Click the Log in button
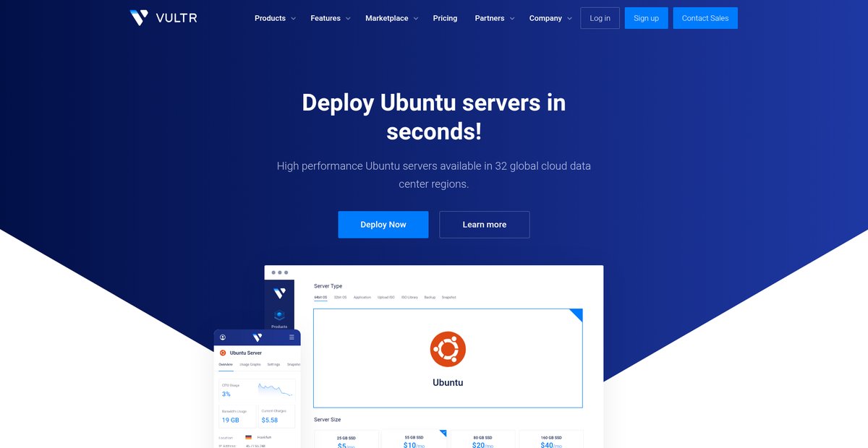 point(600,18)
